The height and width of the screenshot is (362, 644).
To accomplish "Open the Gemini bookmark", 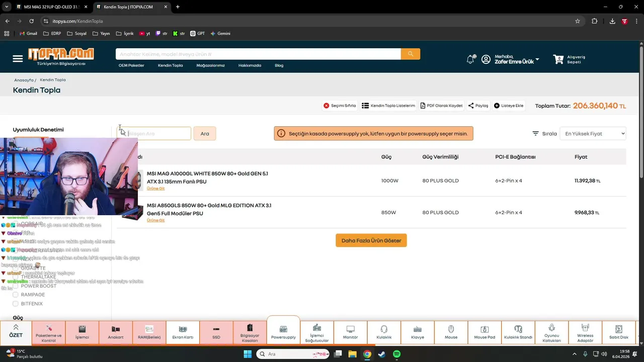I will point(220,33).
